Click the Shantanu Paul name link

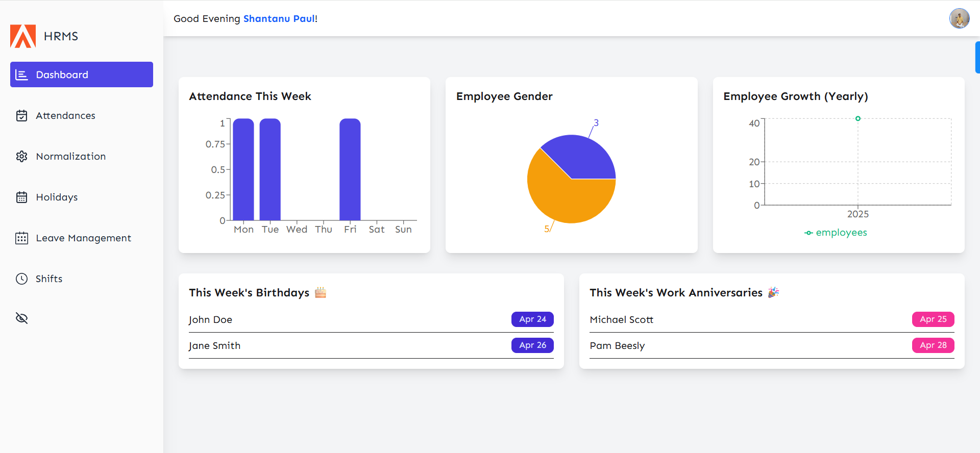click(279, 19)
